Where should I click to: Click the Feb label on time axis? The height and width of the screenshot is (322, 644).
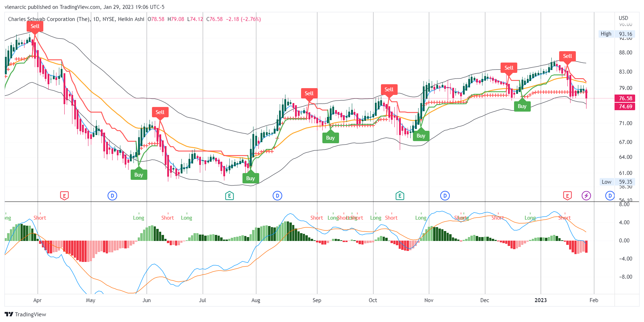[x=594, y=300]
